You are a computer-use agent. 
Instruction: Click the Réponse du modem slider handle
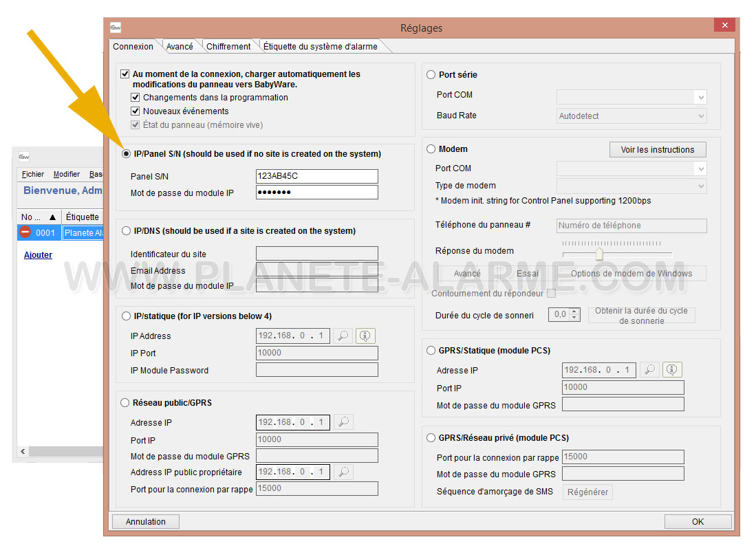coord(599,254)
